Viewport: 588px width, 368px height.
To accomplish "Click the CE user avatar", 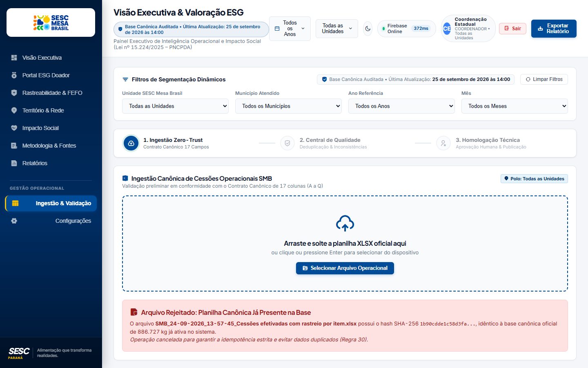I will click(x=447, y=29).
